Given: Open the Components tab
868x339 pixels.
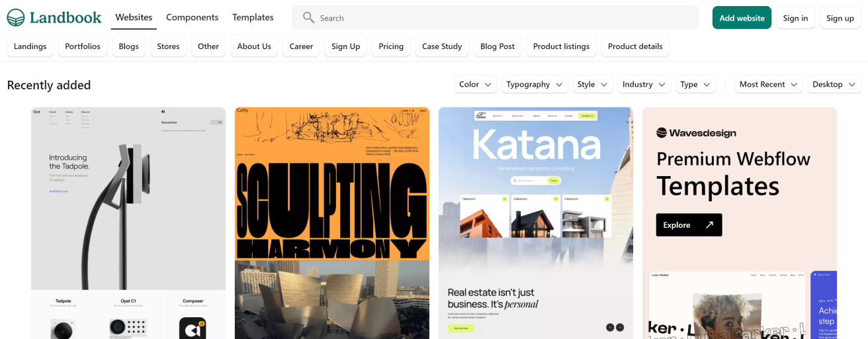Looking at the screenshot, I should [x=193, y=18].
